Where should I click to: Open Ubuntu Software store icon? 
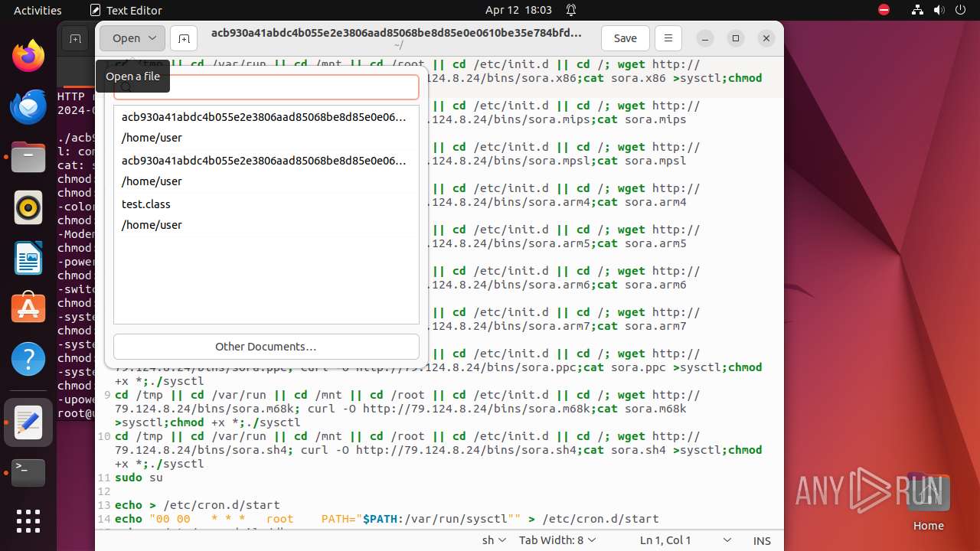[28, 308]
